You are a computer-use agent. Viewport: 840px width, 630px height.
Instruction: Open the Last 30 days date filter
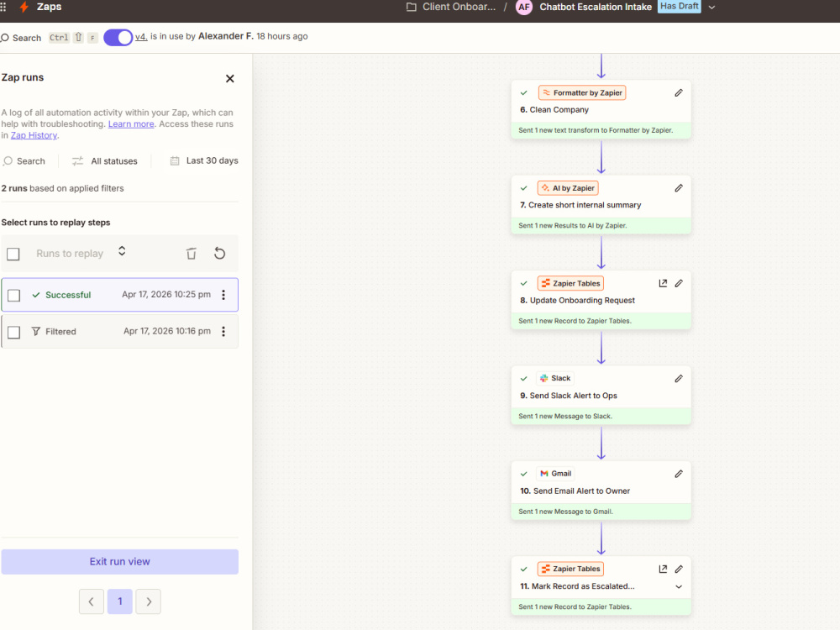(204, 160)
